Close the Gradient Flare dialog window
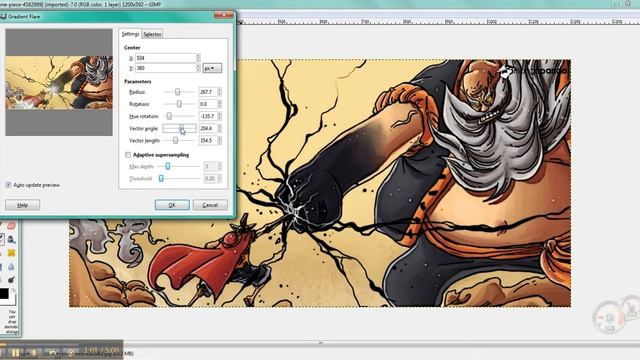The width and height of the screenshot is (640, 360). [x=223, y=15]
